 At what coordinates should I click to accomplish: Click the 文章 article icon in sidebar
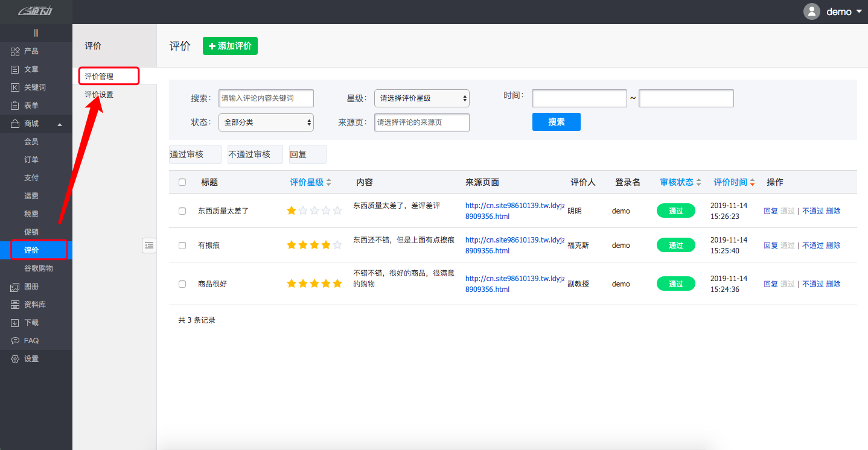[16, 69]
